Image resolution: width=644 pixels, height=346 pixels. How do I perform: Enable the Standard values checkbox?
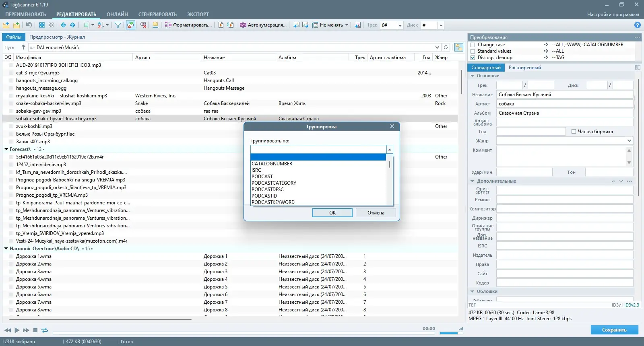click(473, 51)
